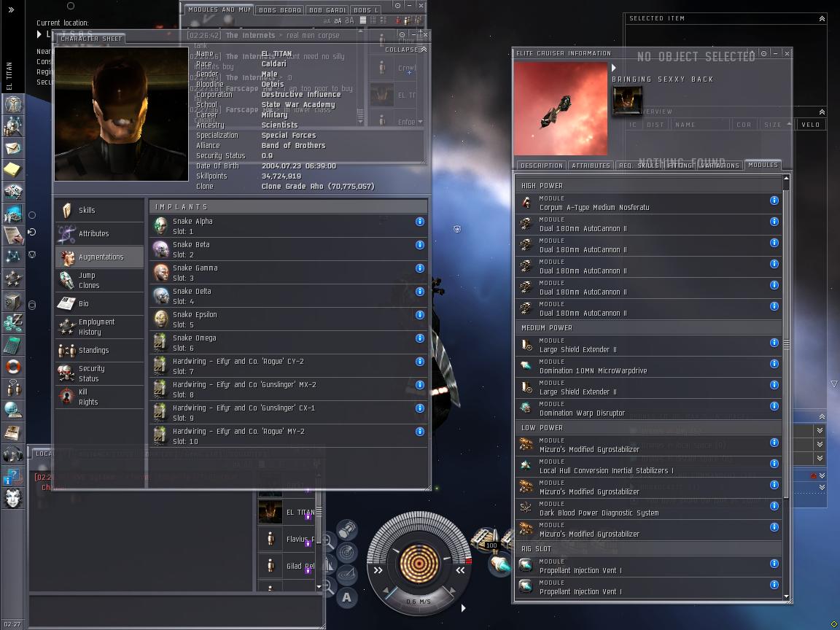The width and height of the screenshot is (840, 630).
Task: Switch to the Attributes tab in ship info
Action: [x=591, y=166]
